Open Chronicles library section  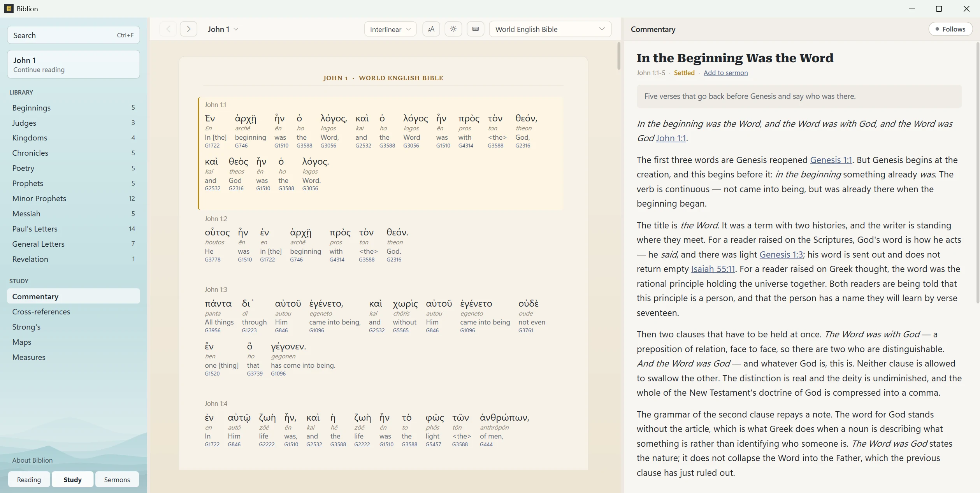74,153
